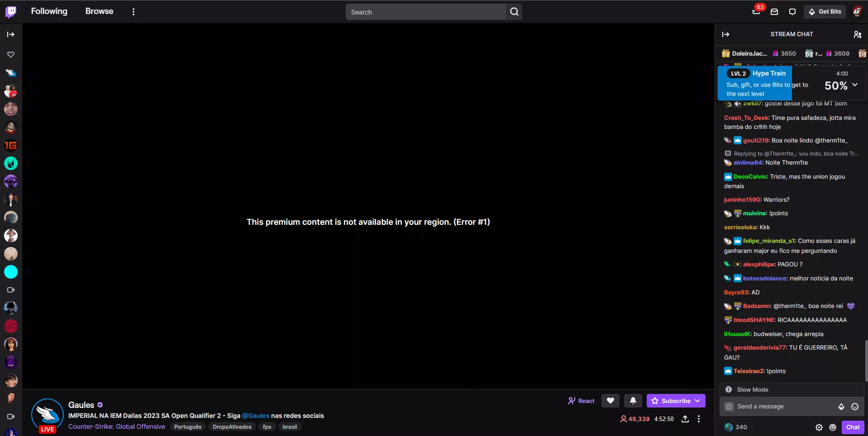Click the share stream icon

tap(685, 419)
